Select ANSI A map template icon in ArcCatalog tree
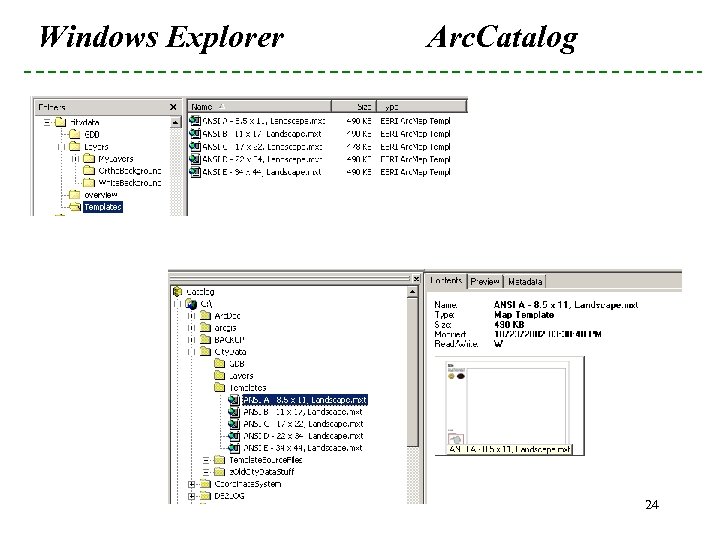Viewport: 720px width, 540px height. [234, 400]
